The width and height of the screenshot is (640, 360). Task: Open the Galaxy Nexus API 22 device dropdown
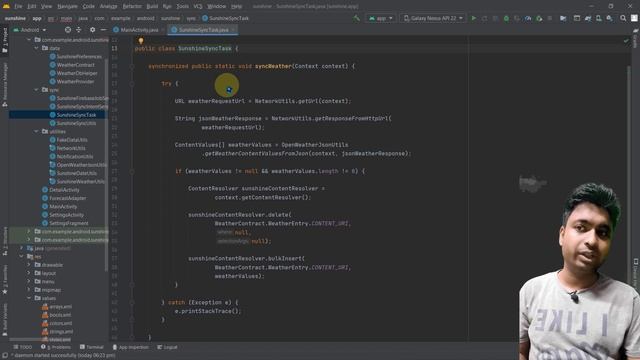point(433,18)
